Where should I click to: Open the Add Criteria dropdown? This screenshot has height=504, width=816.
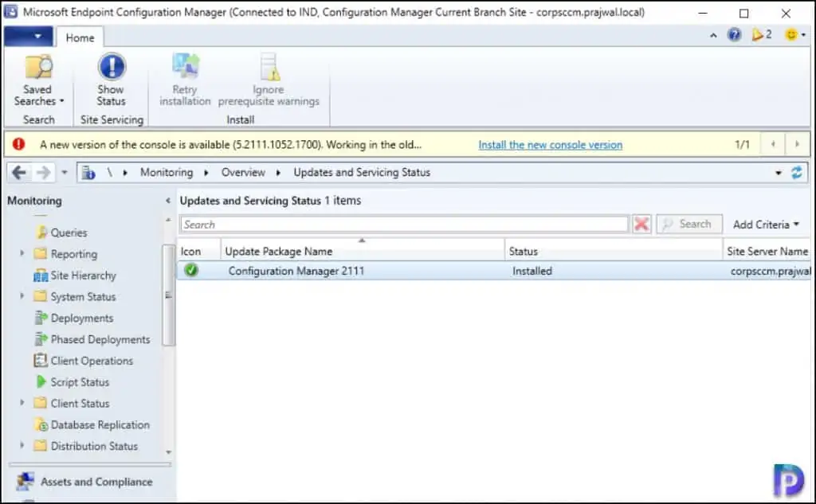766,225
